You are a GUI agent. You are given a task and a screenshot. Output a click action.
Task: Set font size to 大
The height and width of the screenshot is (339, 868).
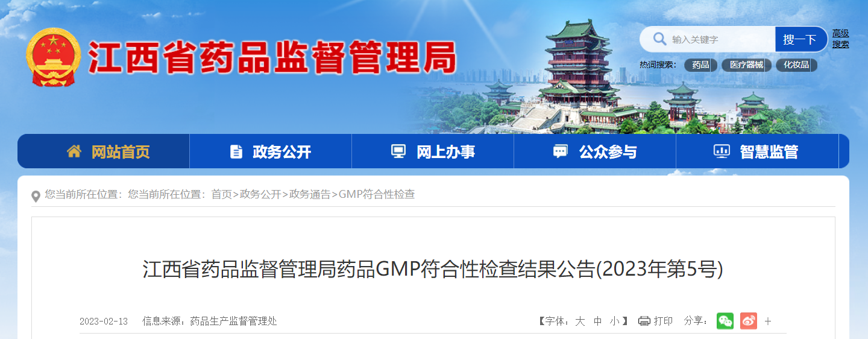pyautogui.click(x=580, y=321)
